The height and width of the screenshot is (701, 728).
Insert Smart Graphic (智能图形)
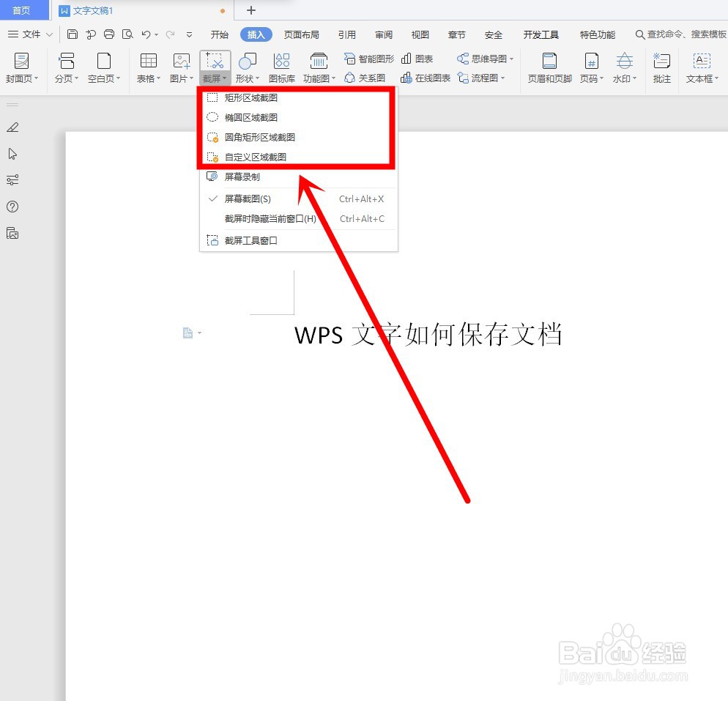[369, 59]
